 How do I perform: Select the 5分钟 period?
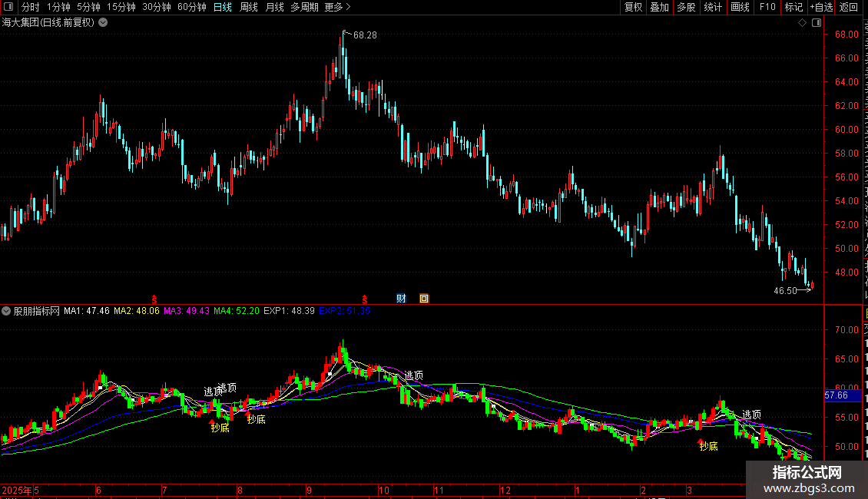(x=88, y=7)
